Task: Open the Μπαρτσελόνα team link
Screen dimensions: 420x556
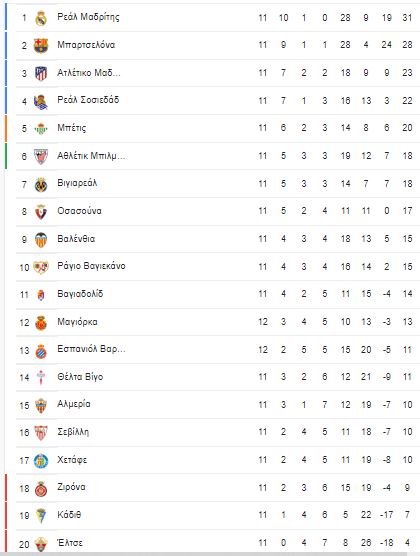Action: (x=86, y=45)
